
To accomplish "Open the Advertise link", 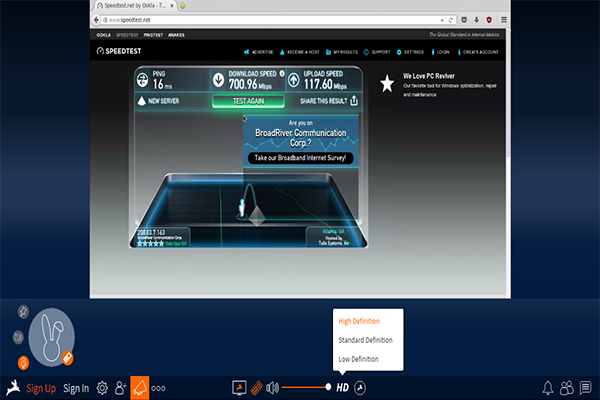I will (x=259, y=52).
